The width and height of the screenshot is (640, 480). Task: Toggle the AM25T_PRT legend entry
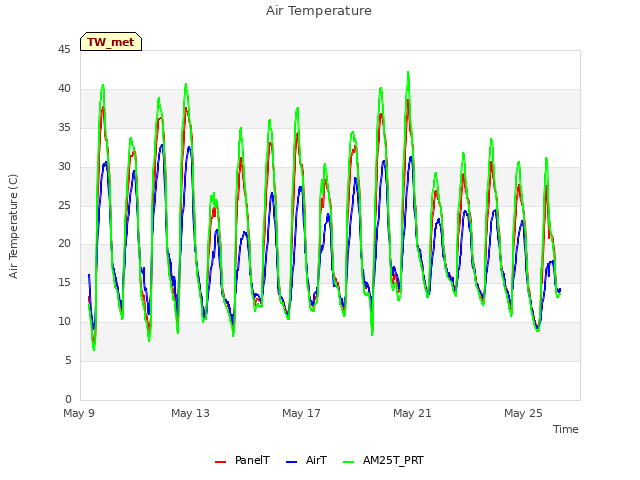click(383, 460)
